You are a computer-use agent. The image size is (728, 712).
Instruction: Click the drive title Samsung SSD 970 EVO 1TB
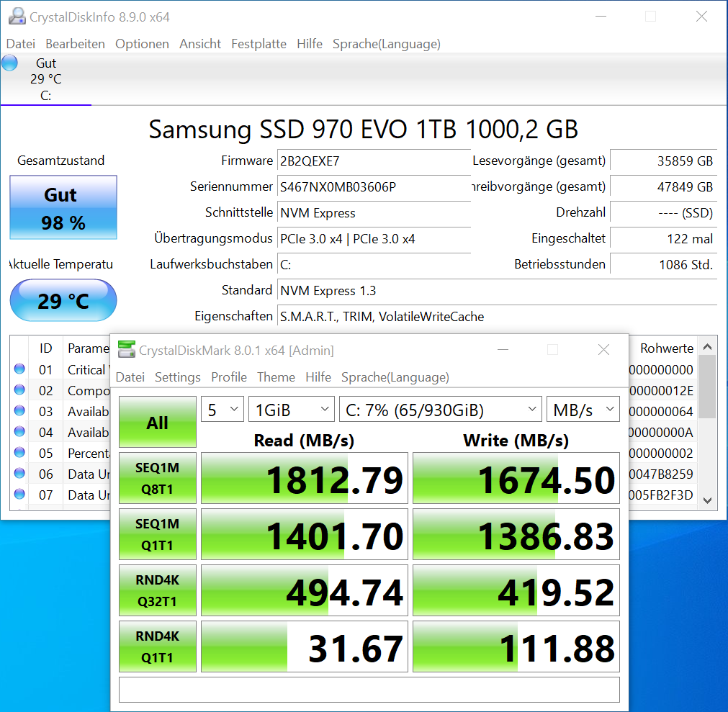364,129
